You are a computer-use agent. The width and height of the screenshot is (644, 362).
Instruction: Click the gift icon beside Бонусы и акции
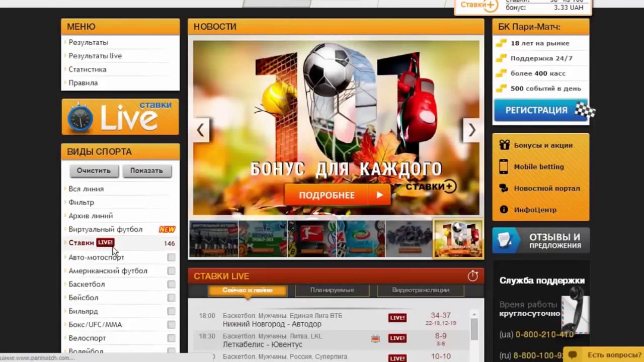coord(504,145)
